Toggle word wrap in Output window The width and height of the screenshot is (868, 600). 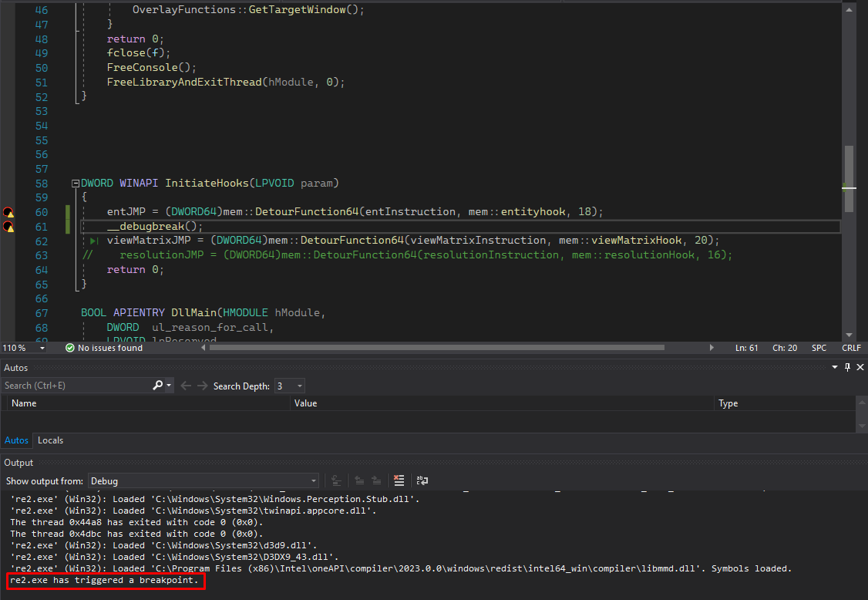(422, 480)
